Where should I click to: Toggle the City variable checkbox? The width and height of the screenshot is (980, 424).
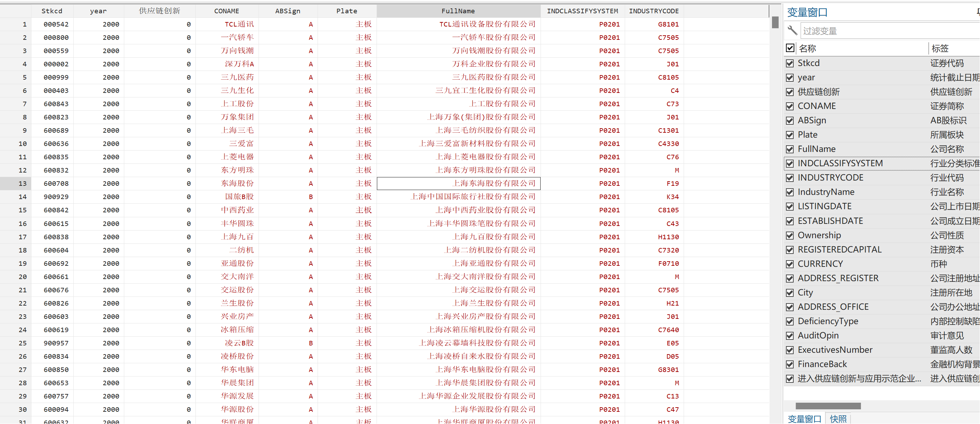click(x=790, y=293)
